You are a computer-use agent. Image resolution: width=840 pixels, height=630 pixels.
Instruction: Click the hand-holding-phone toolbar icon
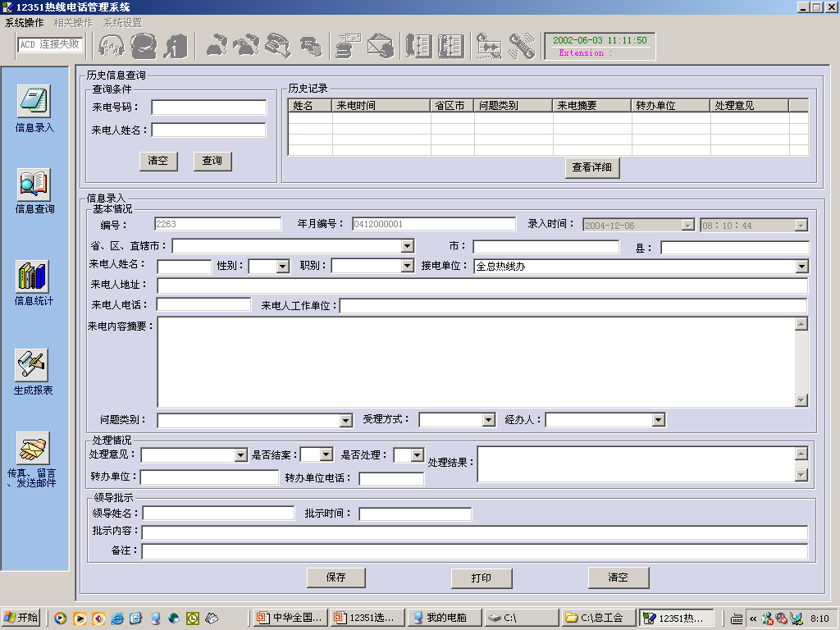click(x=278, y=46)
